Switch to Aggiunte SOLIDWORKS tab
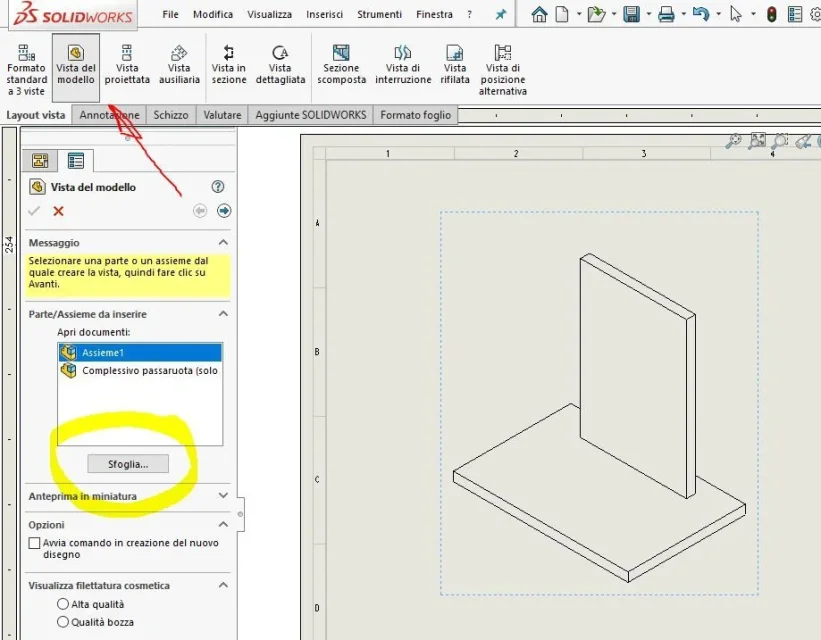 tap(310, 115)
